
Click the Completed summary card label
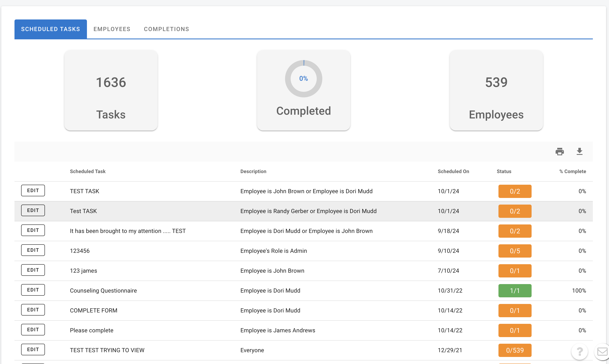(x=303, y=111)
